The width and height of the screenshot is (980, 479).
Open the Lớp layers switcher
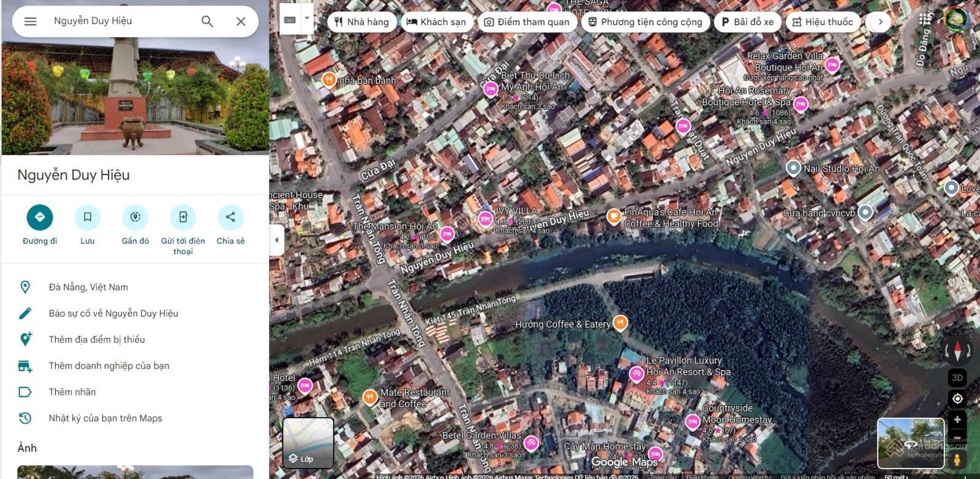coord(308,443)
